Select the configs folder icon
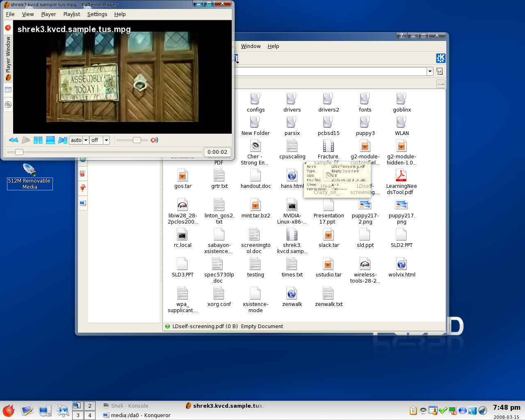This screenshot has height=420, width=525. 256,99
